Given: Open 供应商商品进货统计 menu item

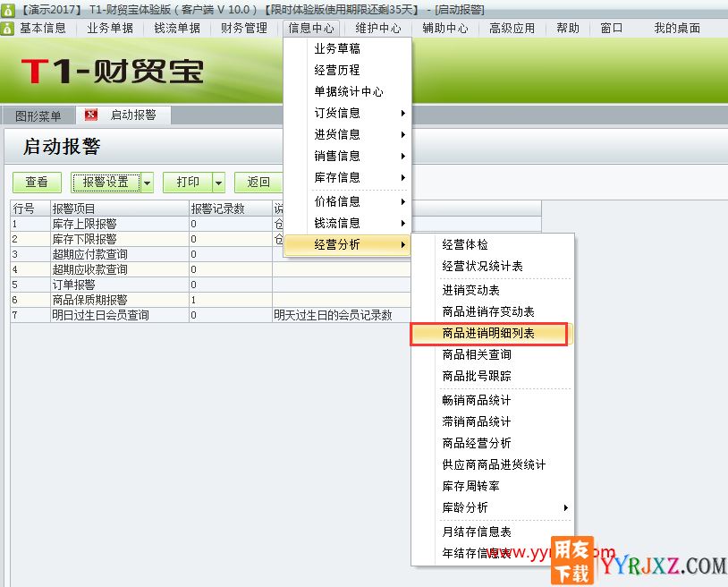Looking at the screenshot, I should click(493, 464).
